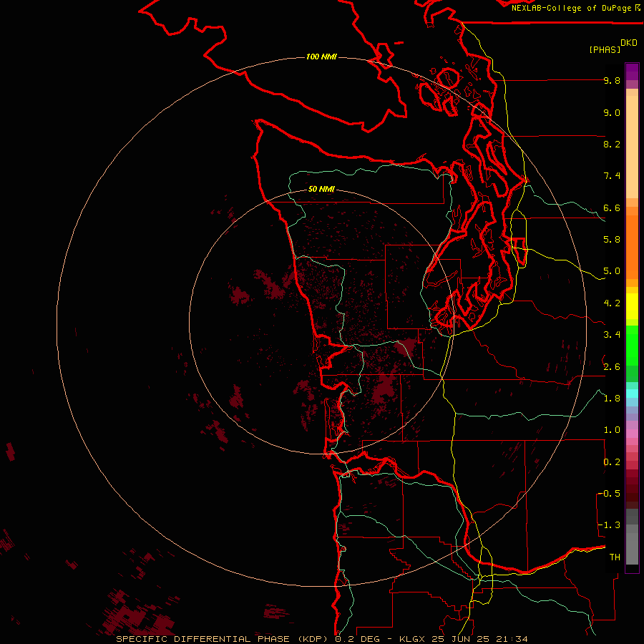Pick the light peach band of the color scale
The width and height of the screenshot is (644, 644).
coord(632,147)
